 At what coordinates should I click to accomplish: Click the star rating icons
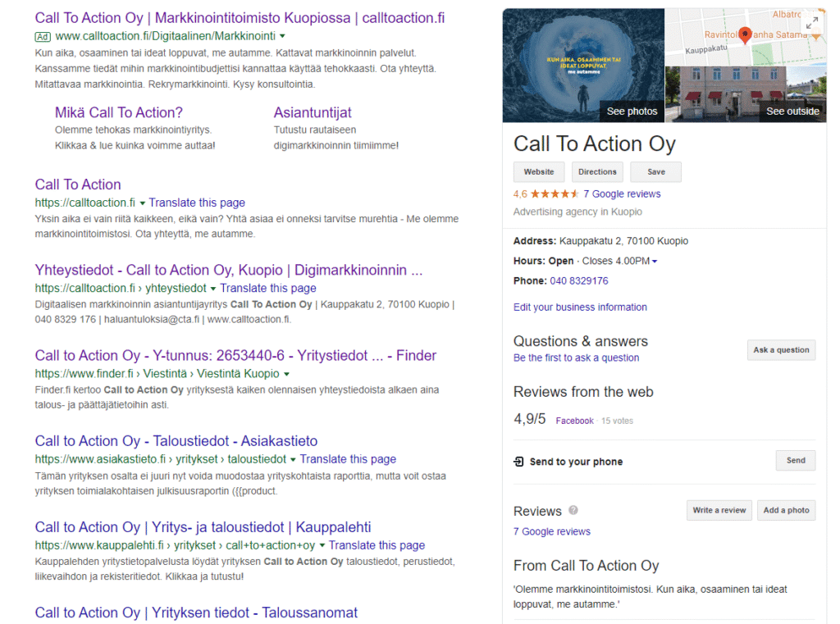[554, 194]
